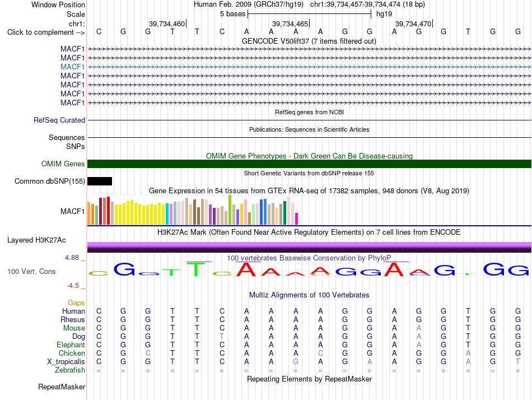Click the orange Gaps row label

point(76,303)
